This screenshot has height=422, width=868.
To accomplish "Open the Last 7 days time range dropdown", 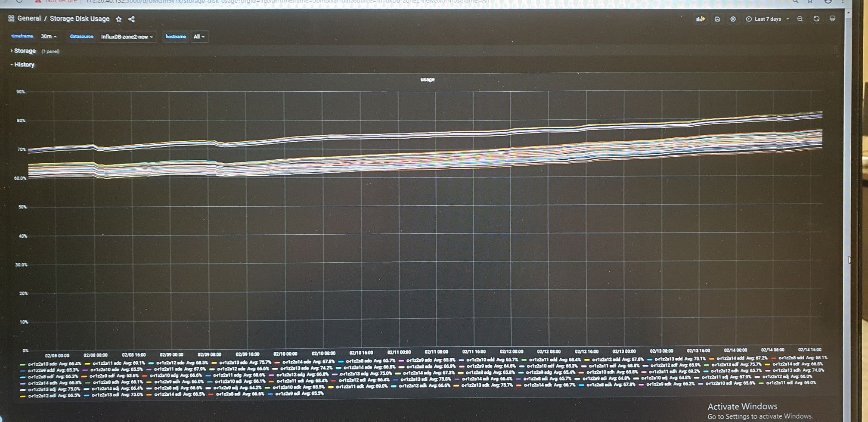I will pyautogui.click(x=769, y=19).
